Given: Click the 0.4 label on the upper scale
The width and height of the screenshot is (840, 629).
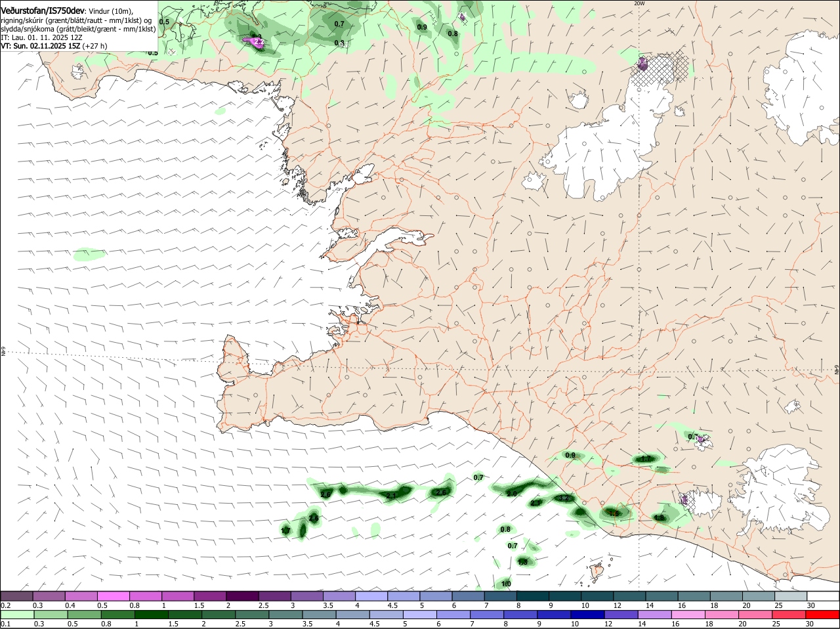Looking at the screenshot, I should (x=70, y=605).
